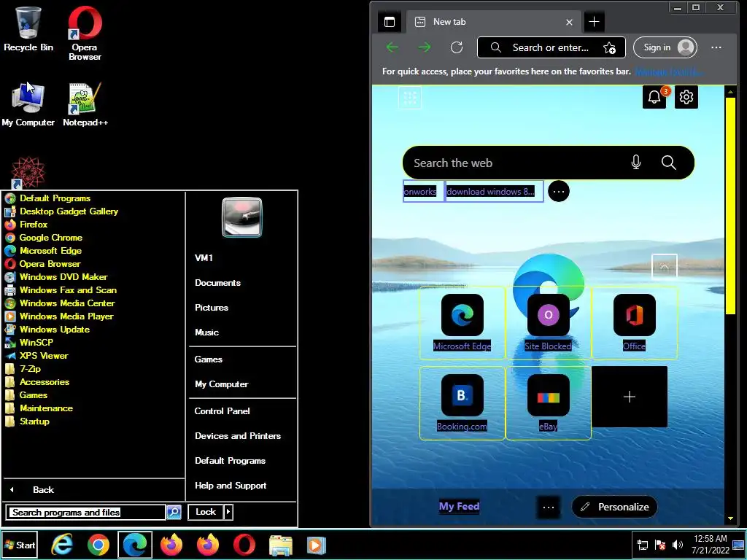Click the Edge refresh button
The height and width of the screenshot is (560, 747).
point(457,47)
